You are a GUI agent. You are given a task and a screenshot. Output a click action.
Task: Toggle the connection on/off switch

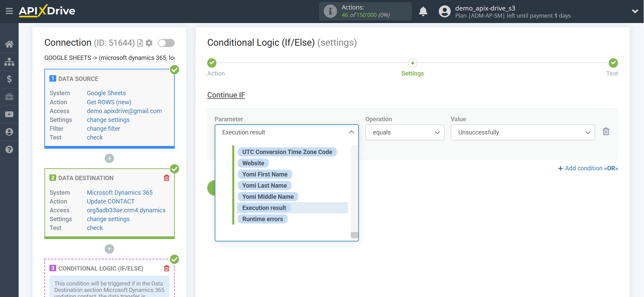166,43
